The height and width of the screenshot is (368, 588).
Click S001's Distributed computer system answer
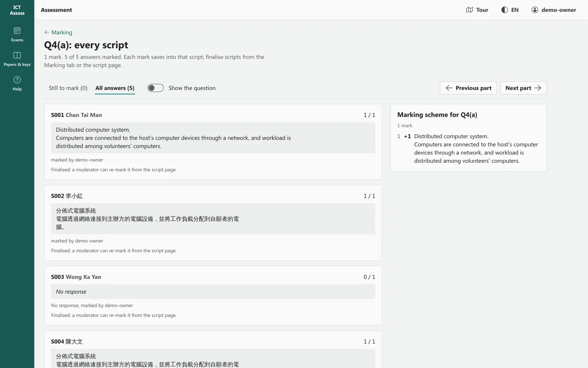(213, 138)
